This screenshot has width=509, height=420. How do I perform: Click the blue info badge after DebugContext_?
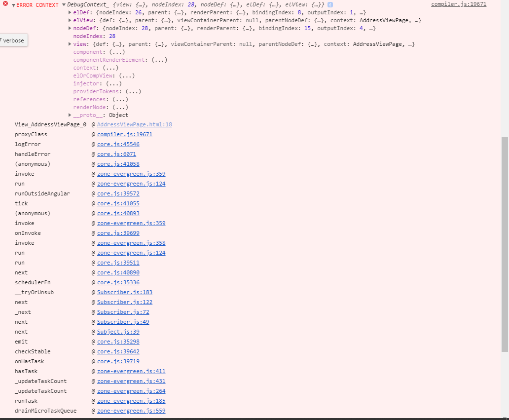point(330,5)
